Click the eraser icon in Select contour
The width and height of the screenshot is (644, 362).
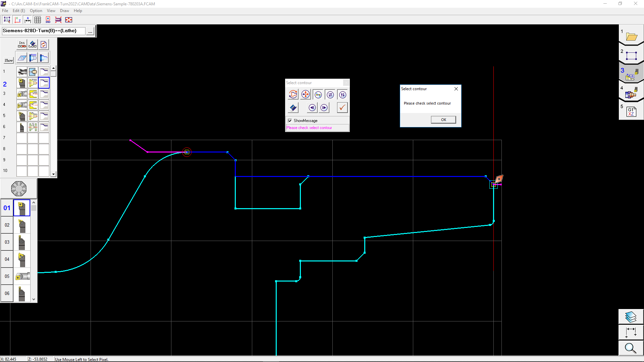(x=293, y=108)
